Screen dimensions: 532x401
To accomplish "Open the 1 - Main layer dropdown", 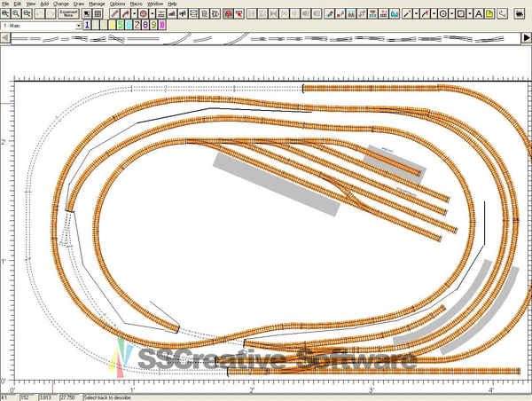I will coord(79,26).
